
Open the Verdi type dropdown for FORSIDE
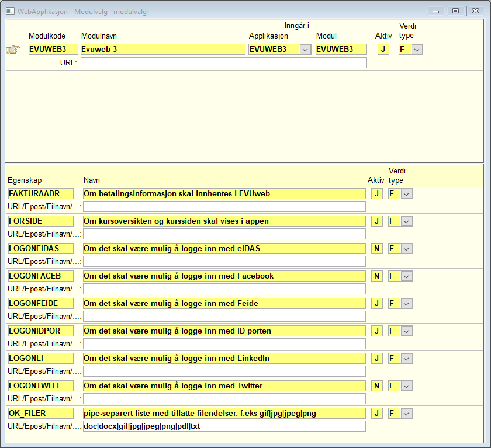[x=406, y=221]
